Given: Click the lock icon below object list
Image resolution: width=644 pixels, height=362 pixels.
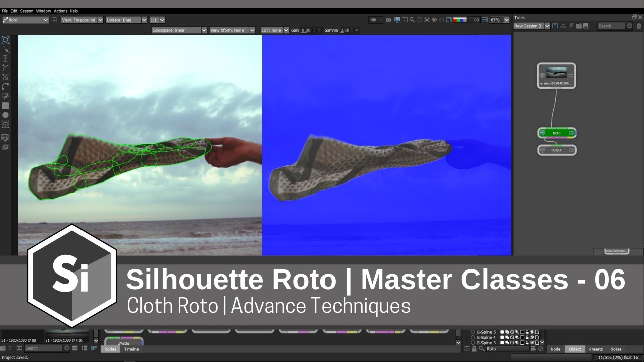Looking at the screenshot, I should [474, 349].
